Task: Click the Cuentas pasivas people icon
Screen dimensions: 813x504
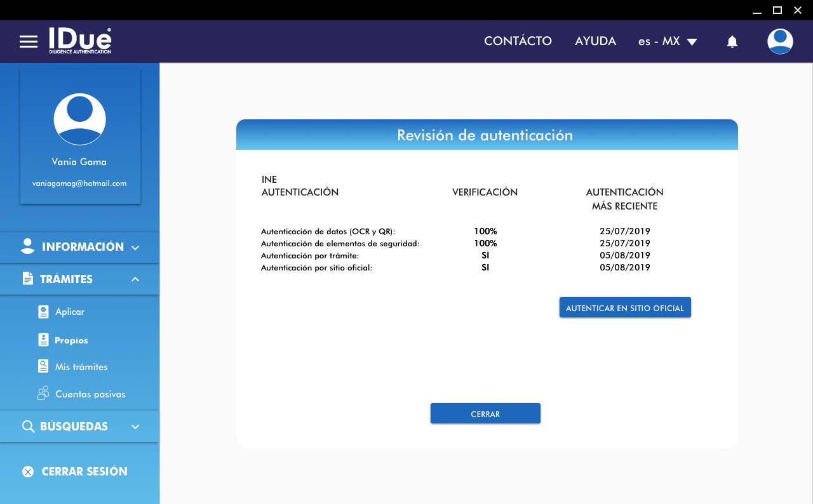Action: coord(43,394)
